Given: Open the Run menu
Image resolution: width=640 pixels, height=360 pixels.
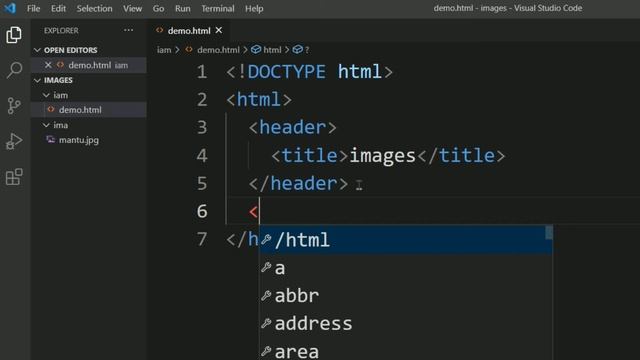Looking at the screenshot, I should coord(182,8).
